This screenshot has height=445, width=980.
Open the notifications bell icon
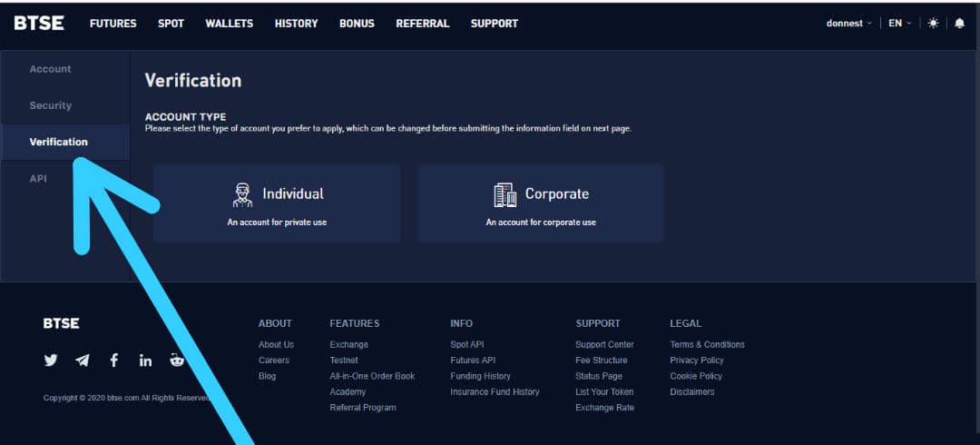pyautogui.click(x=959, y=23)
